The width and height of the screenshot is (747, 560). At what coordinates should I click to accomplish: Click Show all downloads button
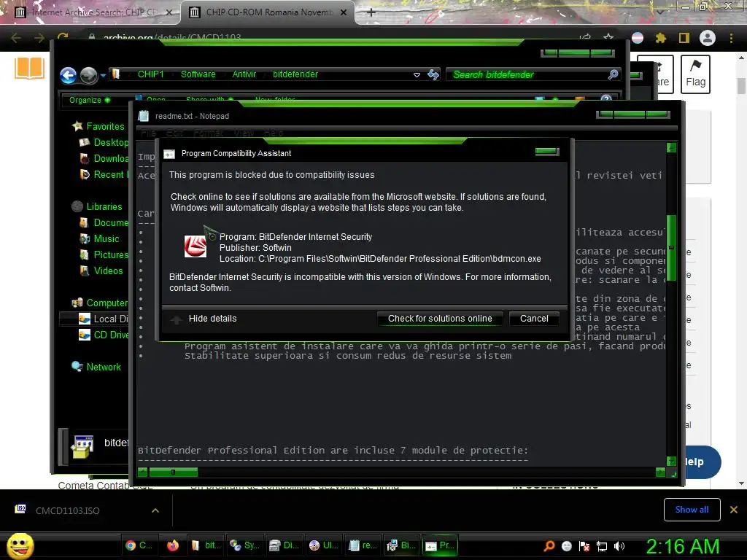pos(692,510)
